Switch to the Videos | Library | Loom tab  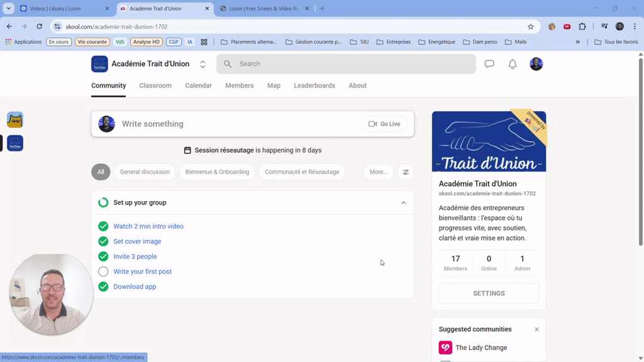(65, 9)
